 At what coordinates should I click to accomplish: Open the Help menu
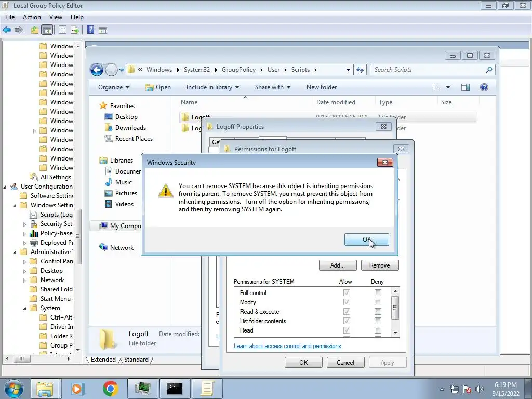click(x=77, y=17)
